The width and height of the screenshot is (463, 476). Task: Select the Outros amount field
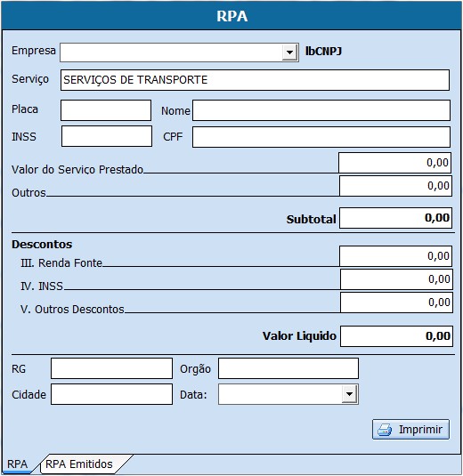tap(395, 186)
